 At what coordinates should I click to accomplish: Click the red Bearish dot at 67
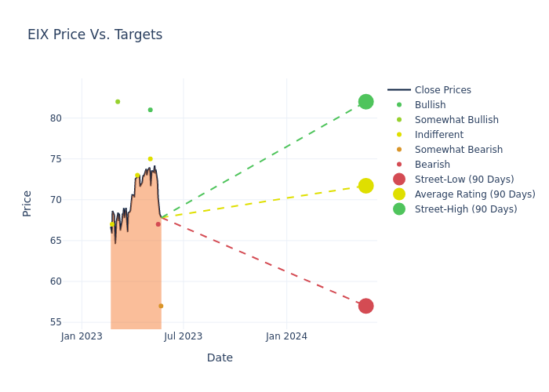coord(158,224)
